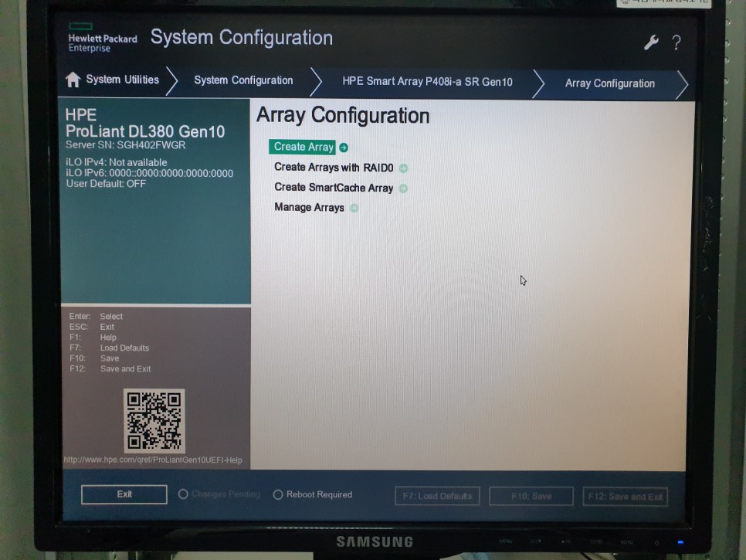The image size is (746, 560).
Task: Go to System Utilities home icon
Action: pyautogui.click(x=73, y=80)
